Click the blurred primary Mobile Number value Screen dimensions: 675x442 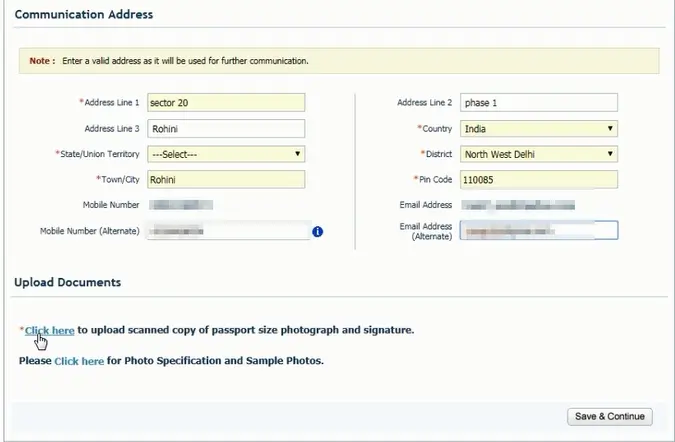tap(180, 205)
